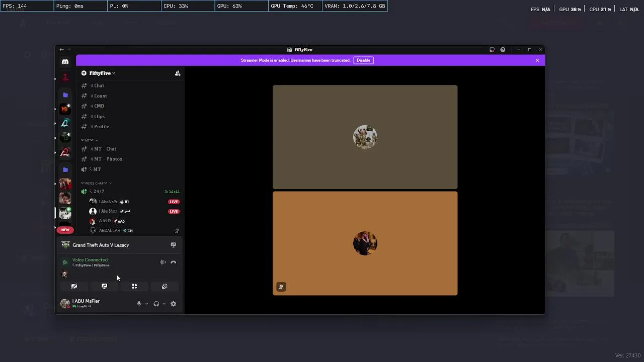644x362 pixels.
Task: Open the Grand Theft Auto V Legacy activity
Action: 100,245
